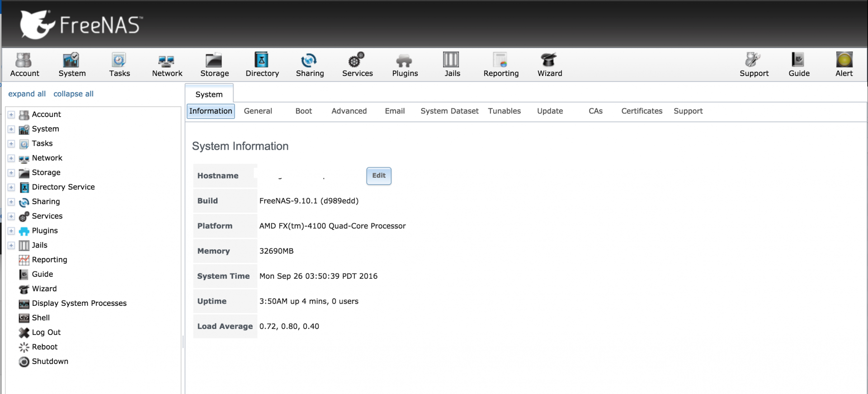The height and width of the screenshot is (394, 868).
Task: Expand the Network tree node
Action: coord(11,158)
